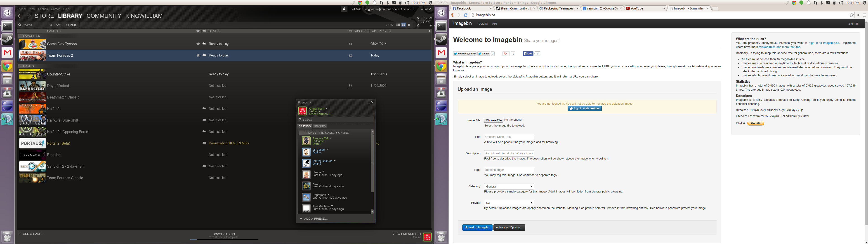Screen dimensions: 868x244
Task: Open the dropdown arrow beside Lil' Jesus
Action: tap(327, 150)
